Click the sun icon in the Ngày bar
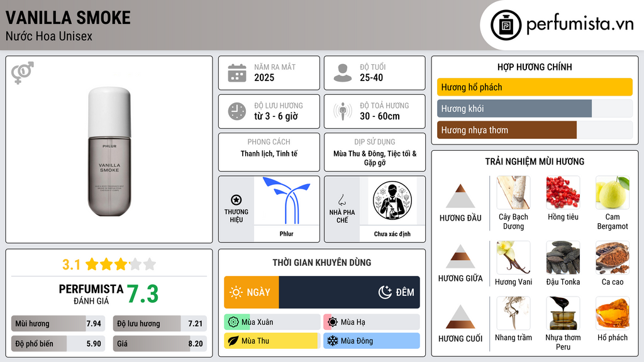Screen dimensions: 644x362 [x=236, y=292]
